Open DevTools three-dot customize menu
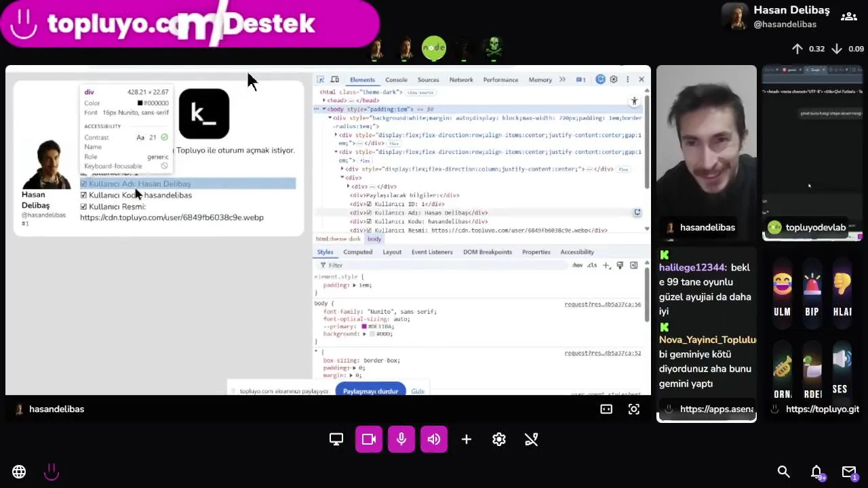 pos(627,79)
